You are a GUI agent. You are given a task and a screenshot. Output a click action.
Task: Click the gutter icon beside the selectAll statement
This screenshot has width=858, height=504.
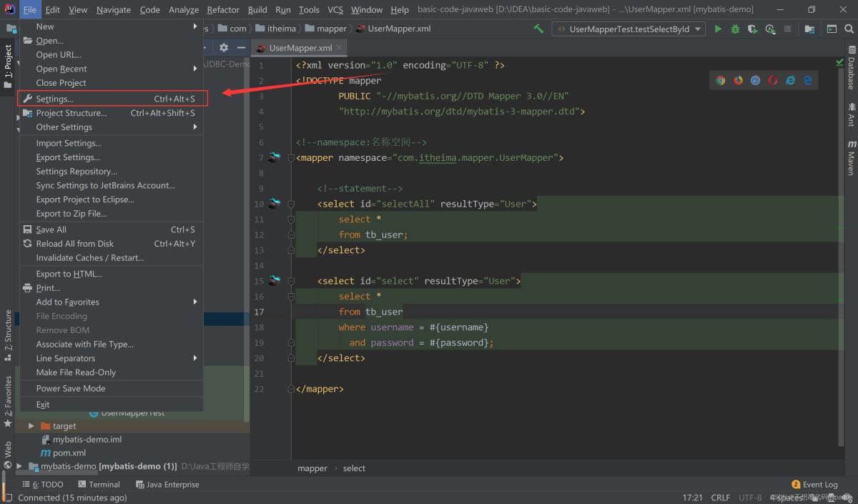(x=275, y=204)
